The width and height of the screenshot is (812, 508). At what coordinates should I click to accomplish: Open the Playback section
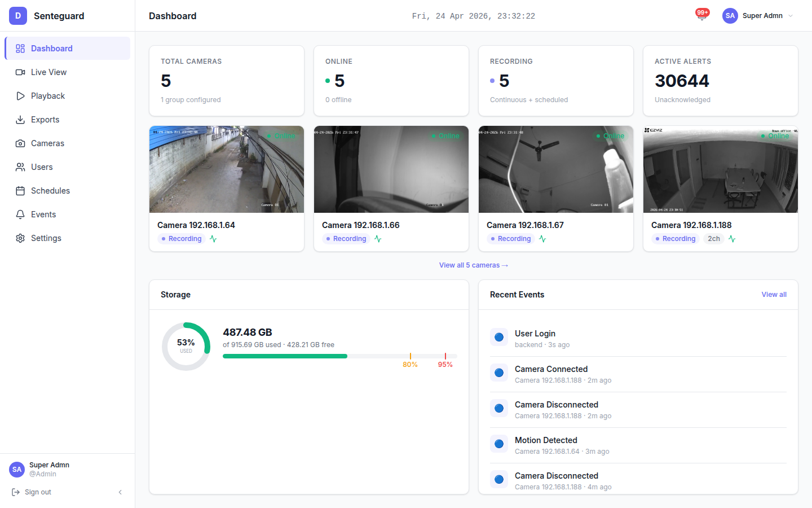(x=68, y=96)
